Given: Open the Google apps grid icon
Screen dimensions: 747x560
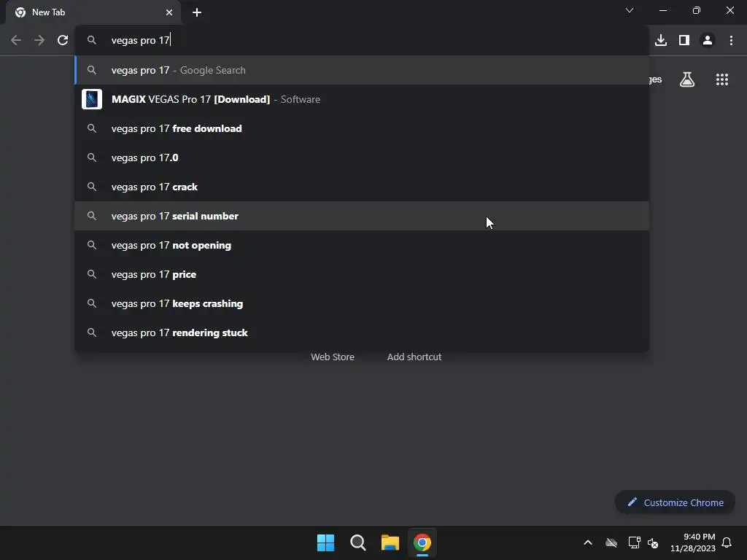Looking at the screenshot, I should coord(721,79).
